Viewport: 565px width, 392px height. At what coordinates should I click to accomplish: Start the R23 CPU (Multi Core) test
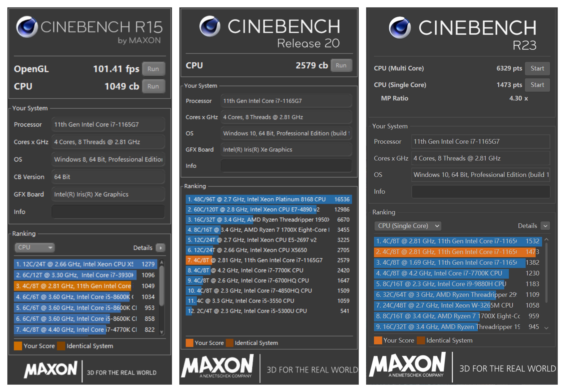pos(537,68)
